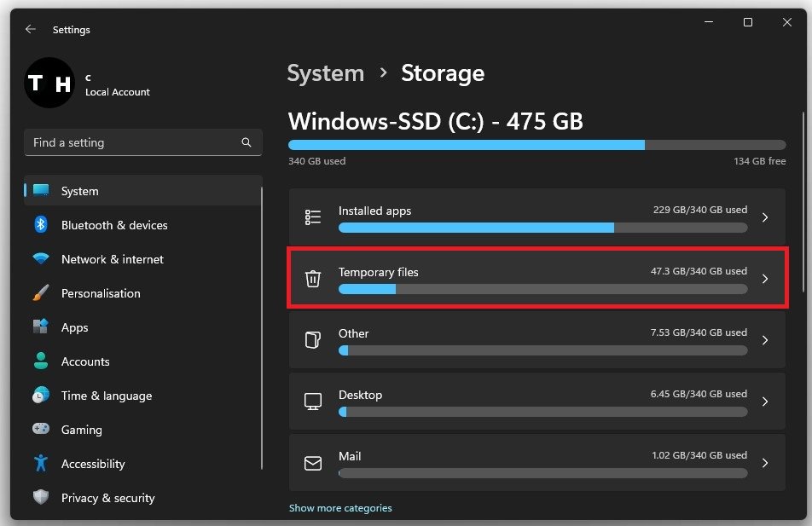Click the Find a setting search box

tap(132, 143)
